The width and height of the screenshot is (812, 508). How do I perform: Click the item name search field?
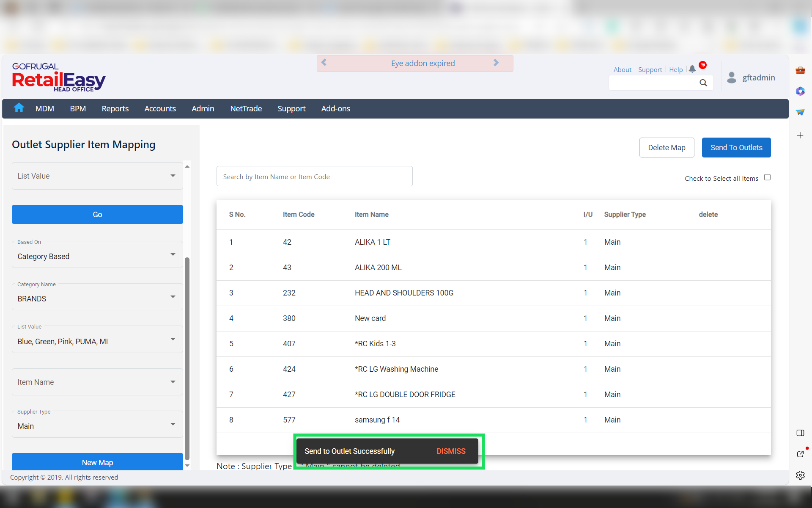(x=314, y=177)
